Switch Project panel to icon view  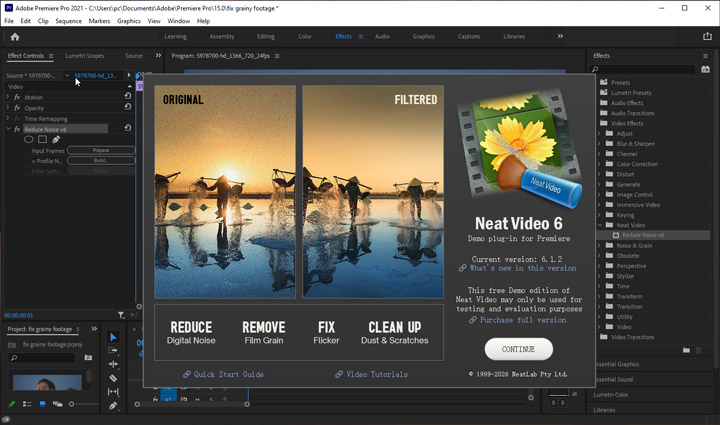click(42, 404)
